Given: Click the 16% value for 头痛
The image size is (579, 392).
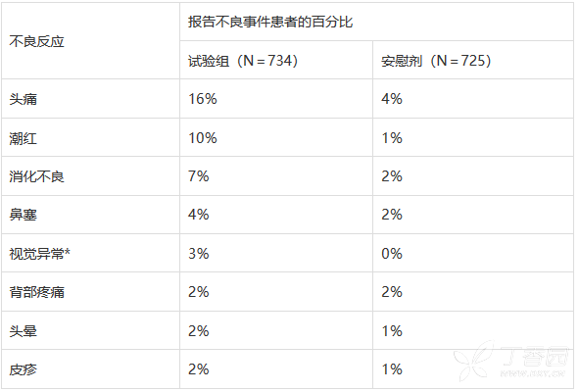Looking at the screenshot, I should tap(203, 99).
